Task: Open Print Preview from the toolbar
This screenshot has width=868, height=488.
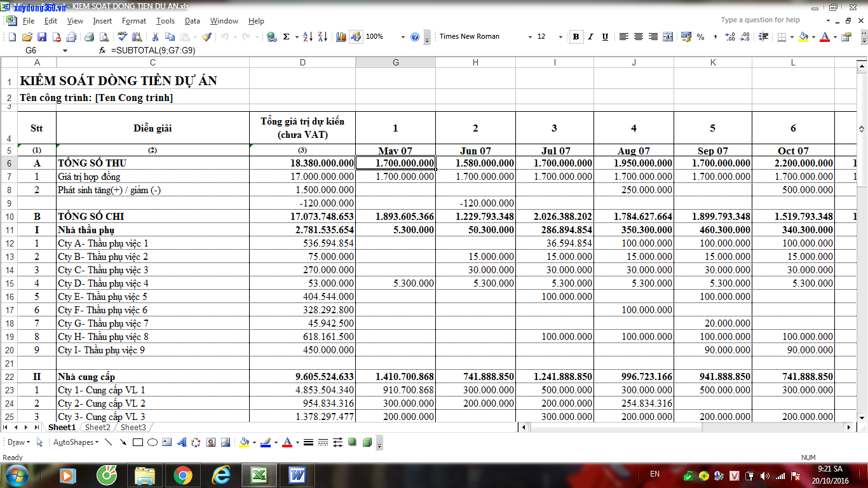Action: tap(104, 37)
